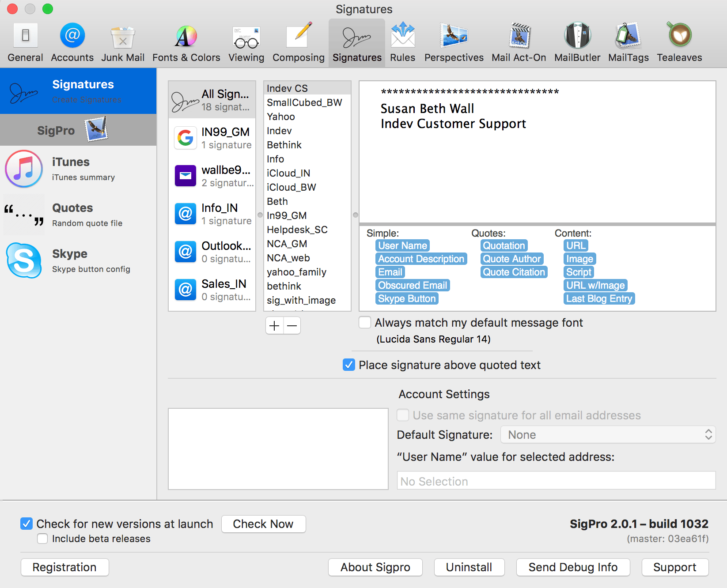Insert the URL w/Image token

point(596,285)
